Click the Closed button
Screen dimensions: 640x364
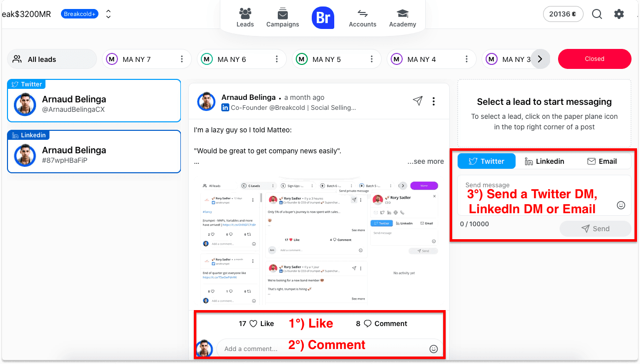click(595, 58)
